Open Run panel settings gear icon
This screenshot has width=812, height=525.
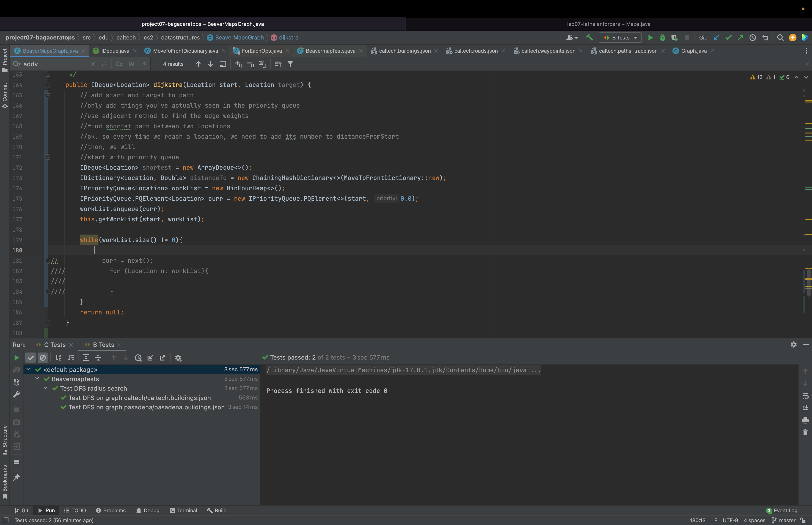coord(793,345)
